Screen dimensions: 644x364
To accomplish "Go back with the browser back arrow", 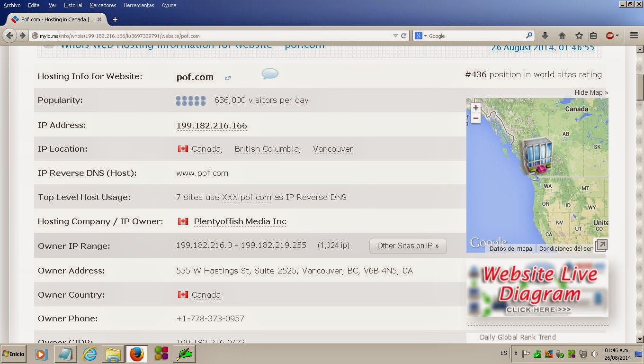I will pyautogui.click(x=10, y=36).
